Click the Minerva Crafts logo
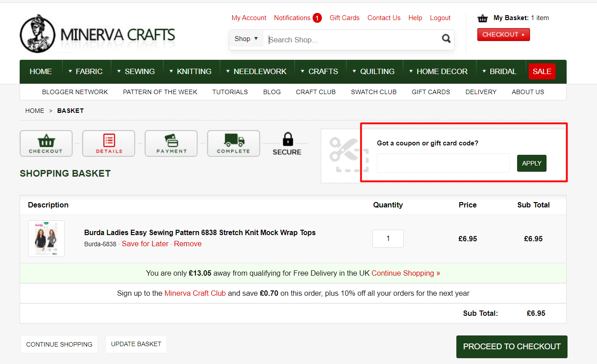The height and width of the screenshot is (364, 597). coord(97,33)
